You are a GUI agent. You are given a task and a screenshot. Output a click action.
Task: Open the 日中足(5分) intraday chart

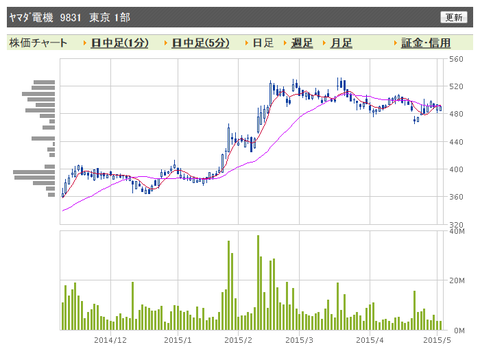[201, 43]
